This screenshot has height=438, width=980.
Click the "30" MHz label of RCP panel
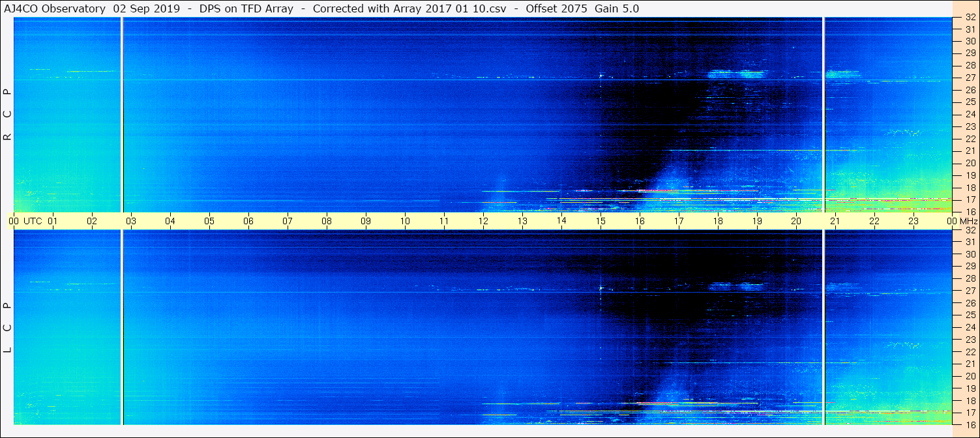pos(970,41)
